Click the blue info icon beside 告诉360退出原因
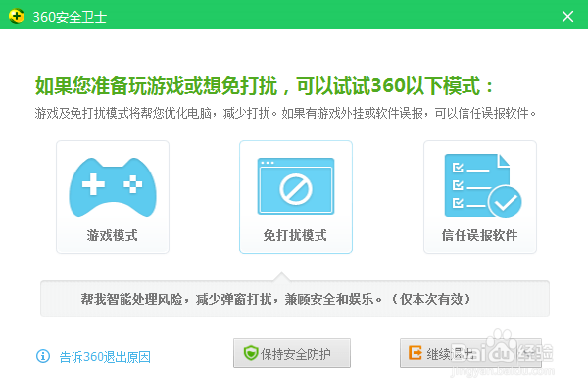The height and width of the screenshot is (392, 588). tap(43, 356)
